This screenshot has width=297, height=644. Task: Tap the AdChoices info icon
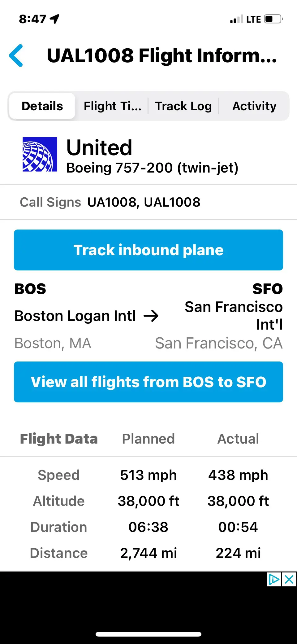coord(274,579)
